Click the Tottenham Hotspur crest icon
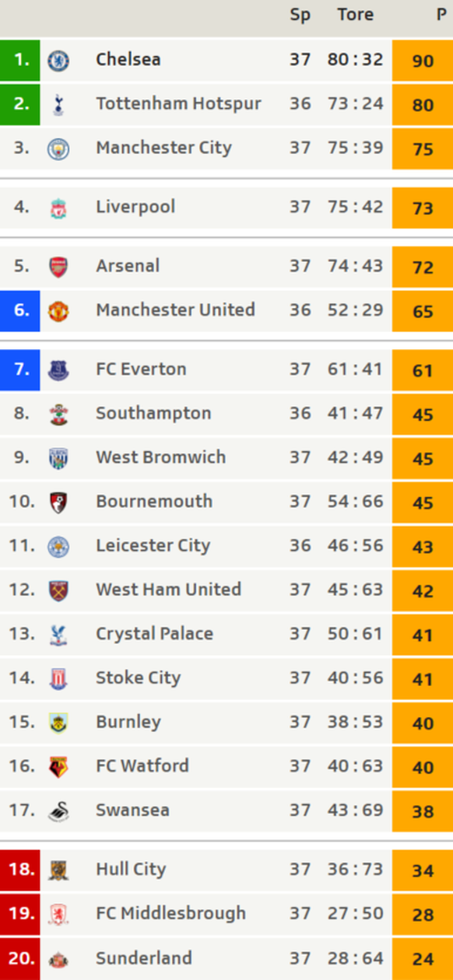The image size is (453, 980). (58, 104)
